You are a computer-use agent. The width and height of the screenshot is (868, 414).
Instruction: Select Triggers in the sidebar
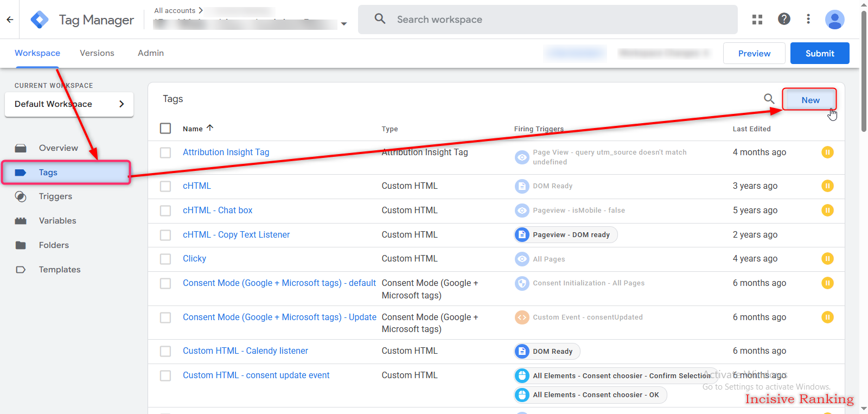point(55,196)
